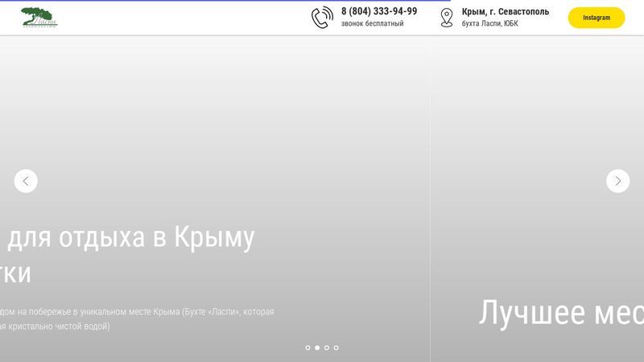Open the Instagram page

(596, 18)
